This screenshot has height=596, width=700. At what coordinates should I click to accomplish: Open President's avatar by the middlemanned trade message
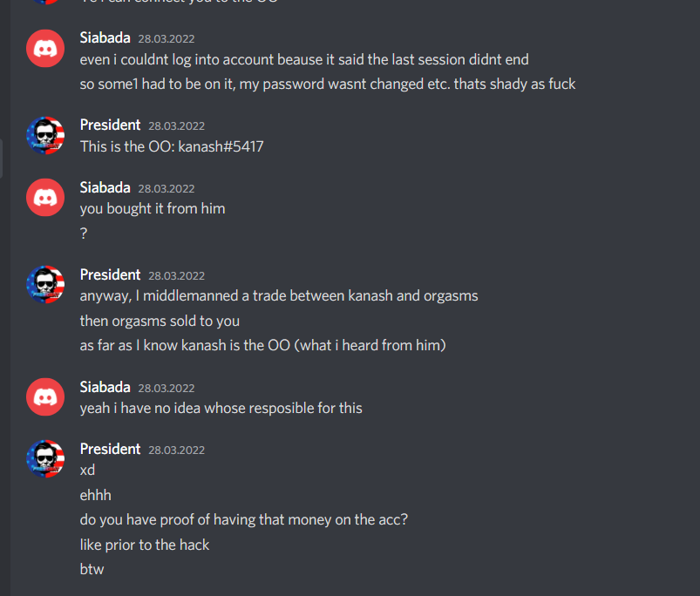[45, 284]
